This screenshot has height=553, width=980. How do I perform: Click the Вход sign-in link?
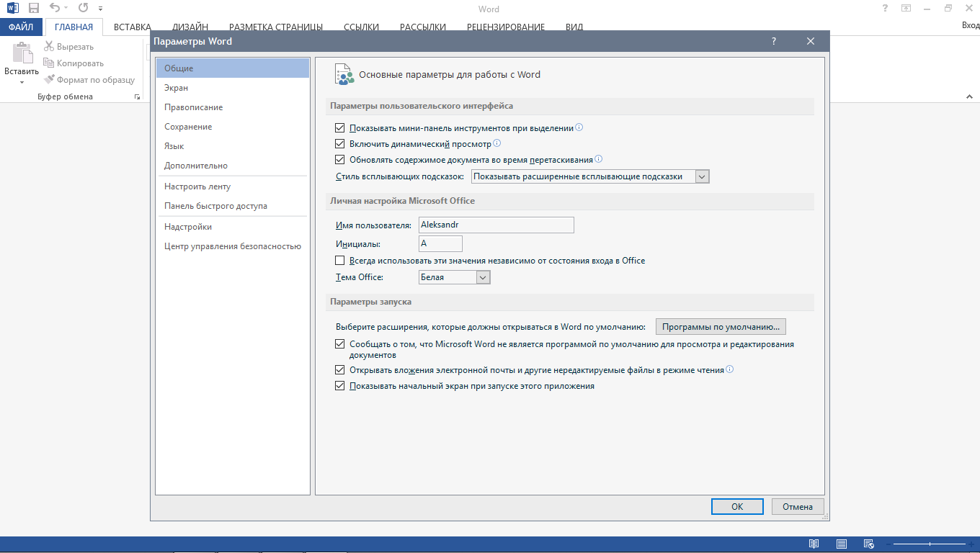(970, 25)
